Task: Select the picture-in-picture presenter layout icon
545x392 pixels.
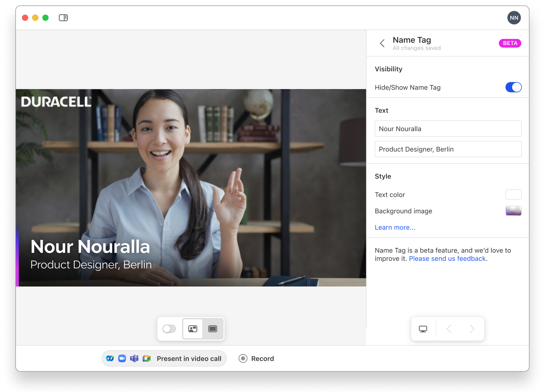Action: pos(193,329)
